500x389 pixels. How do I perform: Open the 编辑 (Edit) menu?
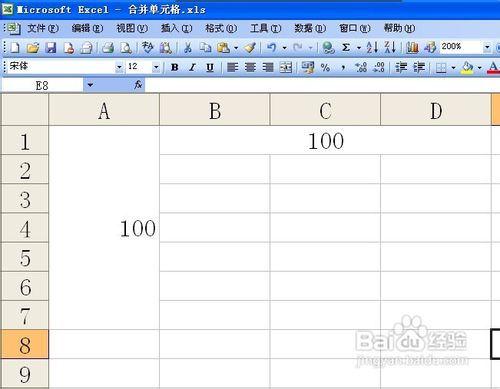coord(87,28)
